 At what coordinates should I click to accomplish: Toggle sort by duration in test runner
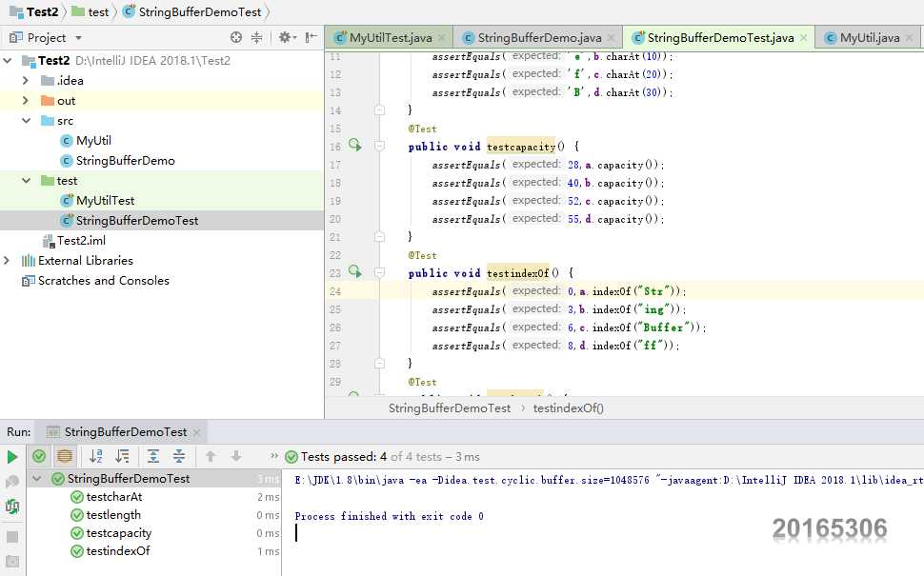[x=122, y=457]
